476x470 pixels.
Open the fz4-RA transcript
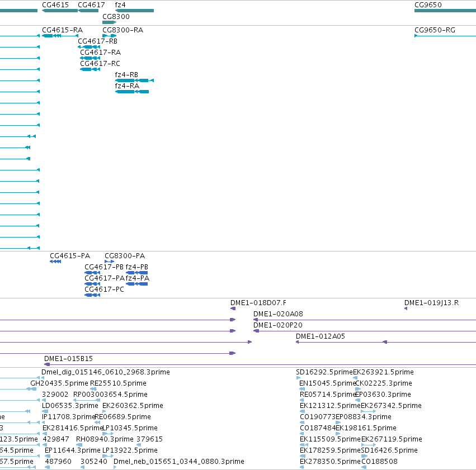click(x=127, y=86)
